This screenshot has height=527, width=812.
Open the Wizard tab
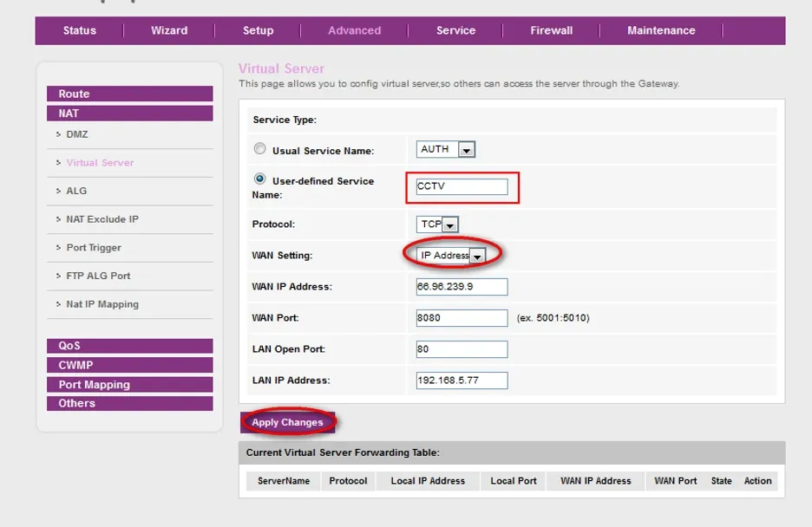click(x=169, y=30)
